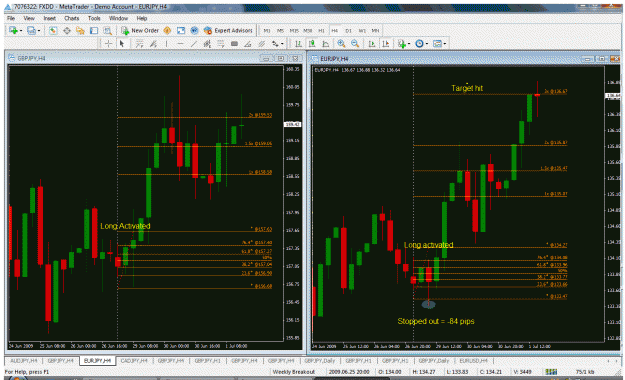Screen dimensions: 625x380
Task: Expand the Arrows objects dropdown
Action: click(282, 43)
